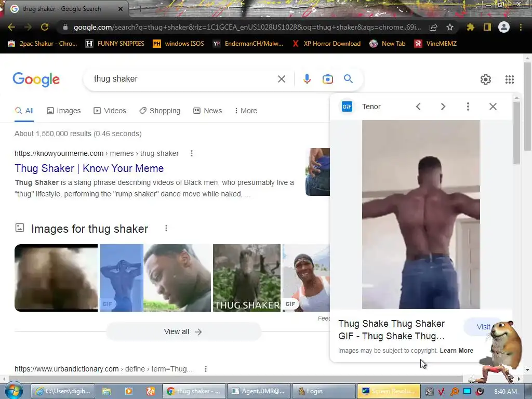Go to the Google logo homepage
This screenshot has height=399, width=532.
pos(36,79)
